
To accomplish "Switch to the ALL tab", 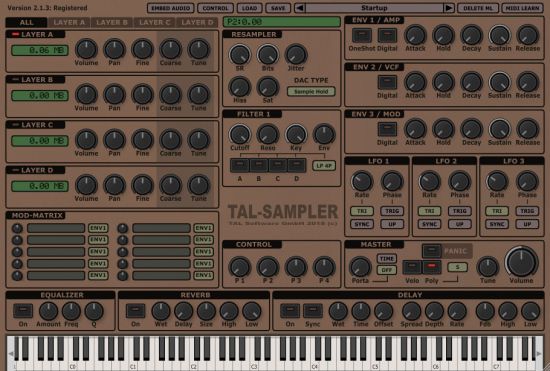I will pyautogui.click(x=26, y=22).
